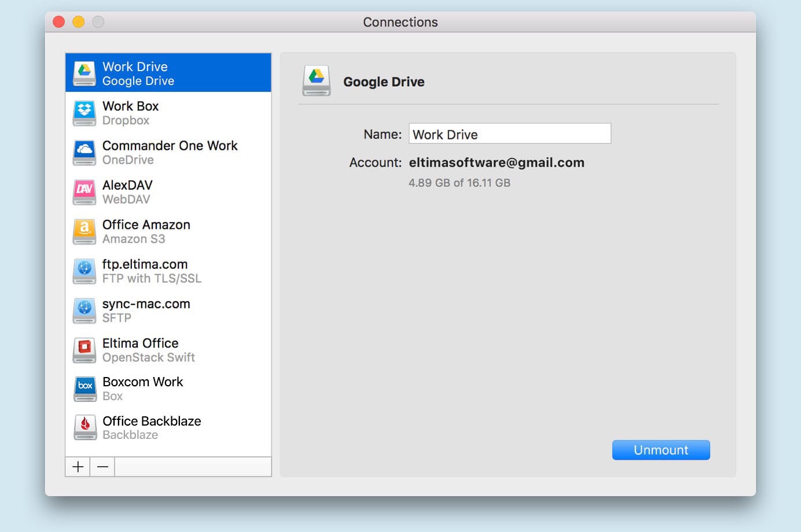The image size is (801, 532).
Task: Click the OneDrive subtitle under Commander One Work
Action: (x=128, y=160)
